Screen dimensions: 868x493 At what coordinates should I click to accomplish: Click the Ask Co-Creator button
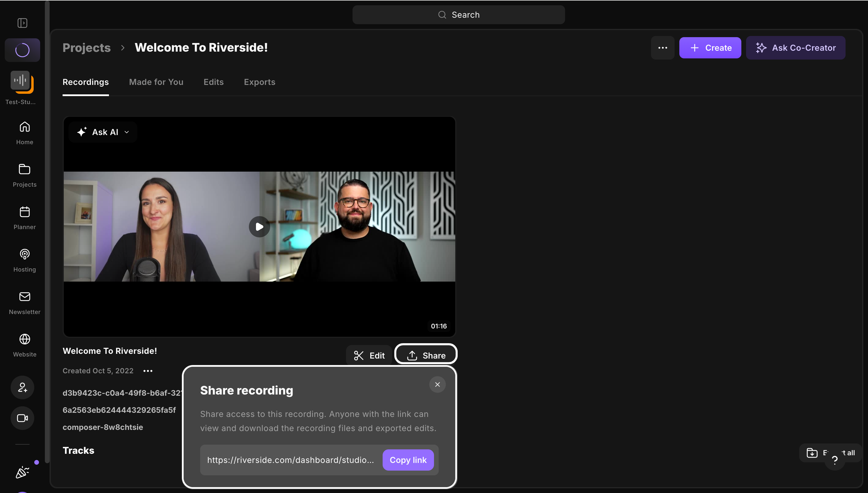795,48
